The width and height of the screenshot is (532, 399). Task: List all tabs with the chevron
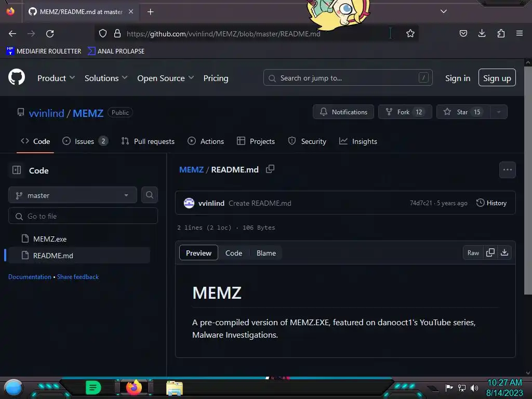(x=444, y=11)
